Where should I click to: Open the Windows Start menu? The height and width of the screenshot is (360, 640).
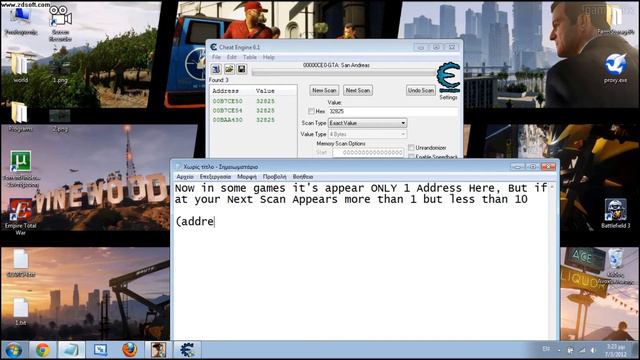click(14, 350)
